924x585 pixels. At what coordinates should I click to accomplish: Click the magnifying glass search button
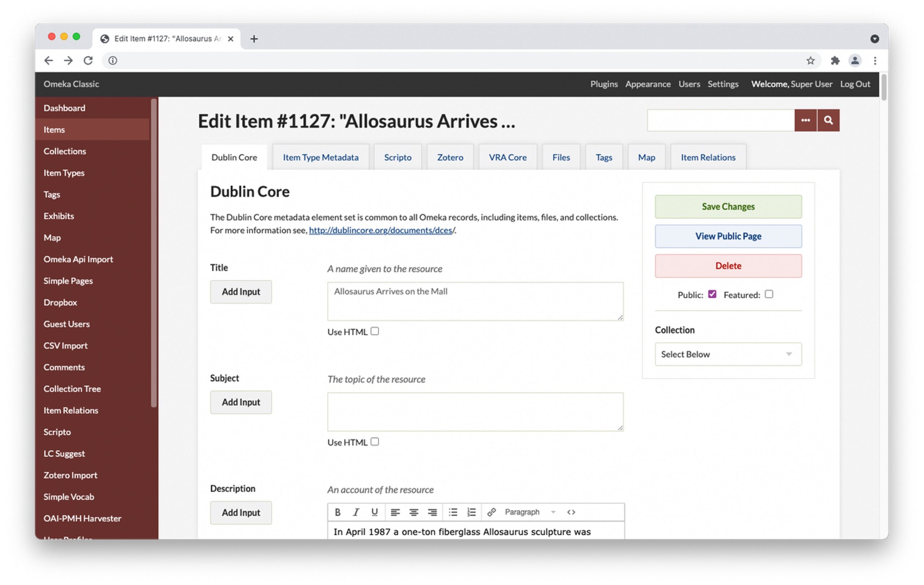pos(828,121)
